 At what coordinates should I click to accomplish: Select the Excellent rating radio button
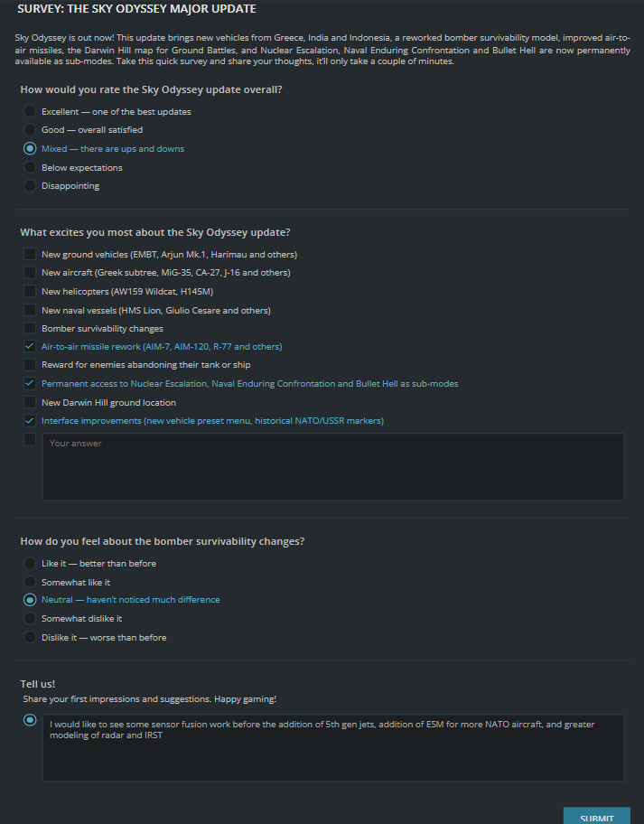30,111
